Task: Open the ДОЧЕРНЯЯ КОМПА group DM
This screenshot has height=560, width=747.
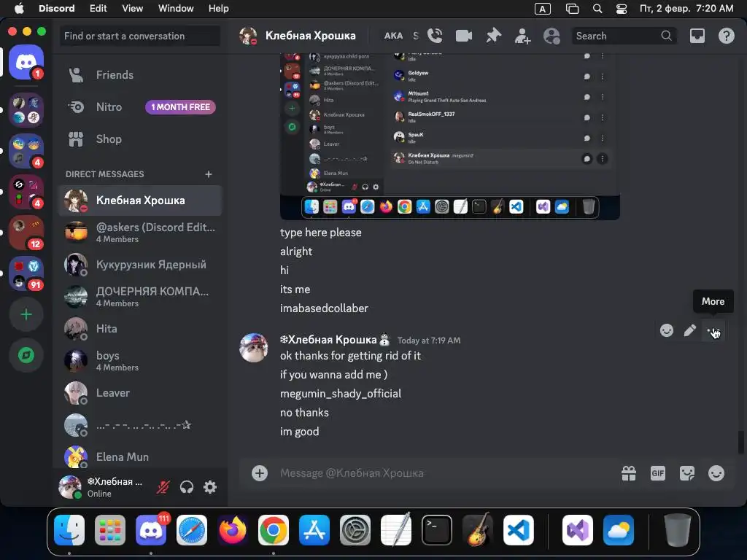Action: pyautogui.click(x=140, y=296)
